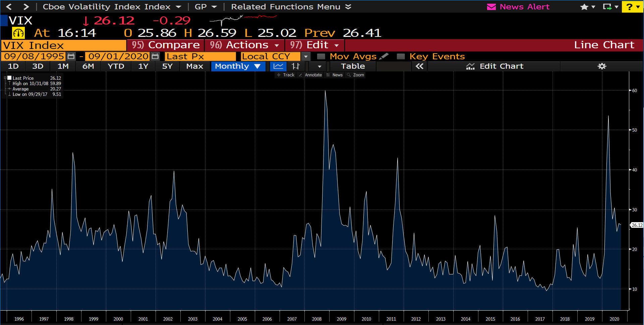Click the 26.12 last price axis marker

637,225
